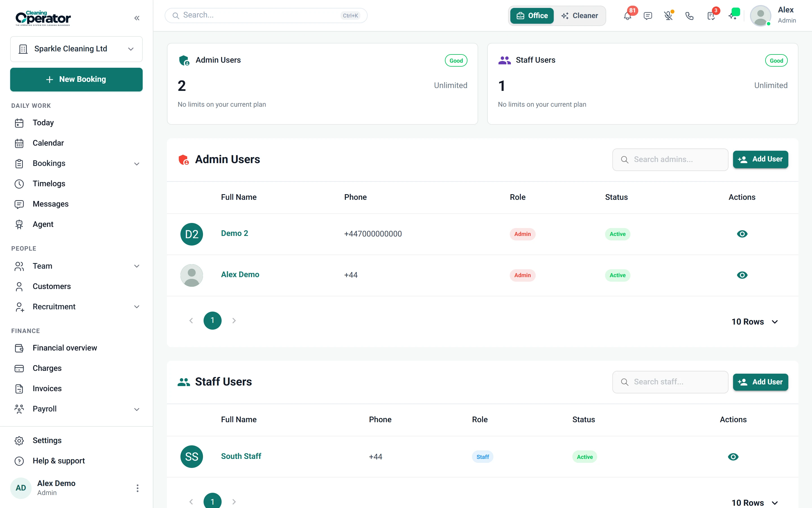This screenshot has height=508, width=812.
Task: Open Messages in the sidebar
Action: 76,204
